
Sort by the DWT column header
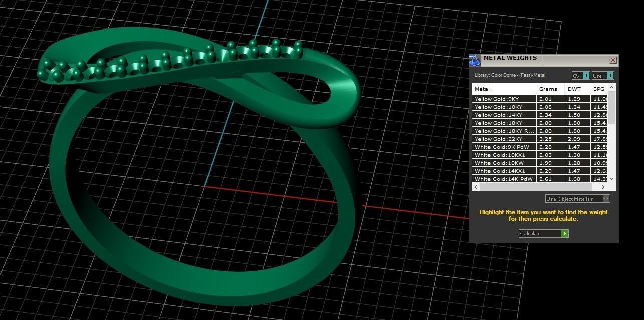[578, 89]
